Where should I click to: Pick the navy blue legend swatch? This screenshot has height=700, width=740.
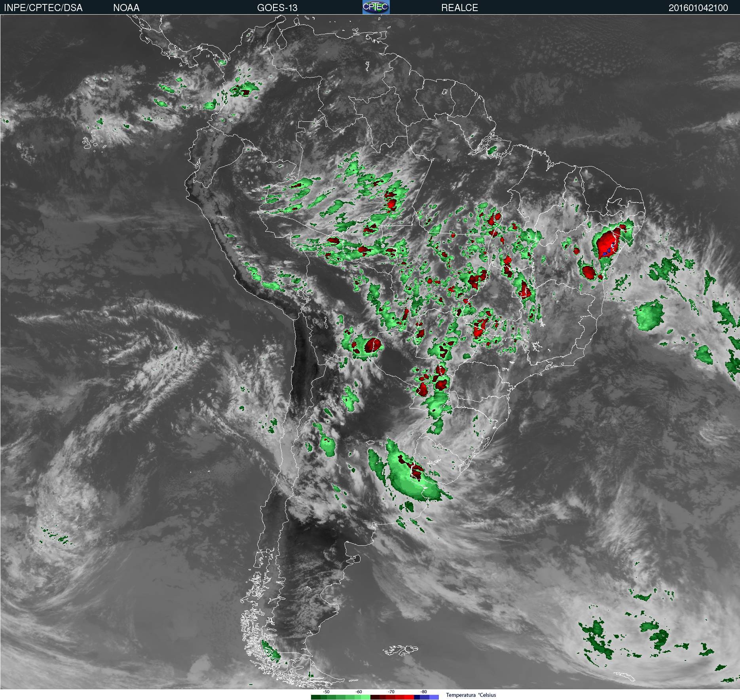417,697
